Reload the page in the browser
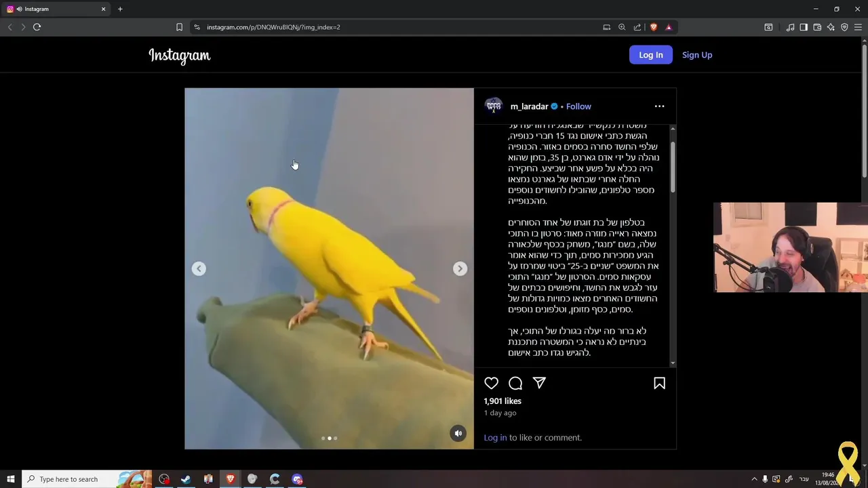 point(37,27)
